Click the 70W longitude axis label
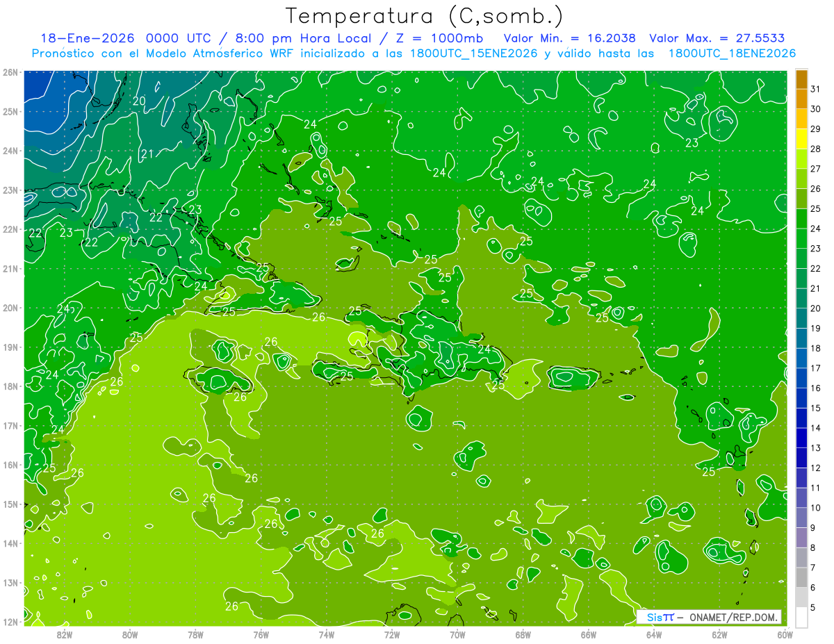This screenshot has height=644, width=834. [x=457, y=634]
